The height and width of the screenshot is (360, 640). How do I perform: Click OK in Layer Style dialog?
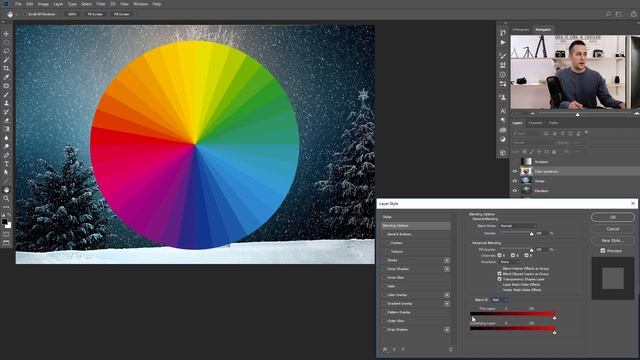[613, 217]
